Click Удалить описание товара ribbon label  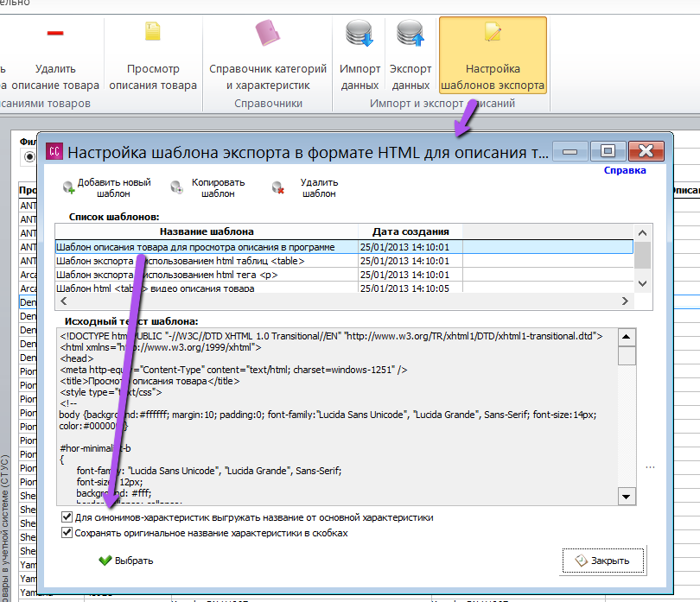(x=55, y=77)
